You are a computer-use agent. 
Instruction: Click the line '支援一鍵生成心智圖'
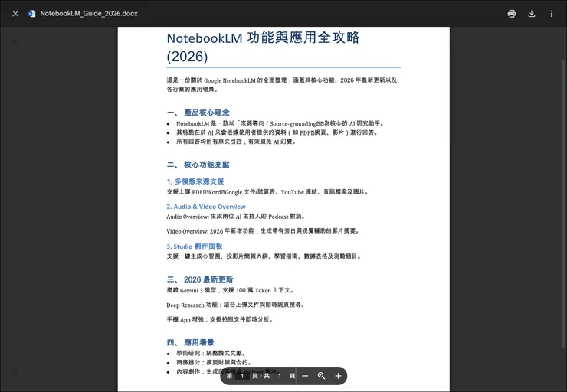coord(264,256)
